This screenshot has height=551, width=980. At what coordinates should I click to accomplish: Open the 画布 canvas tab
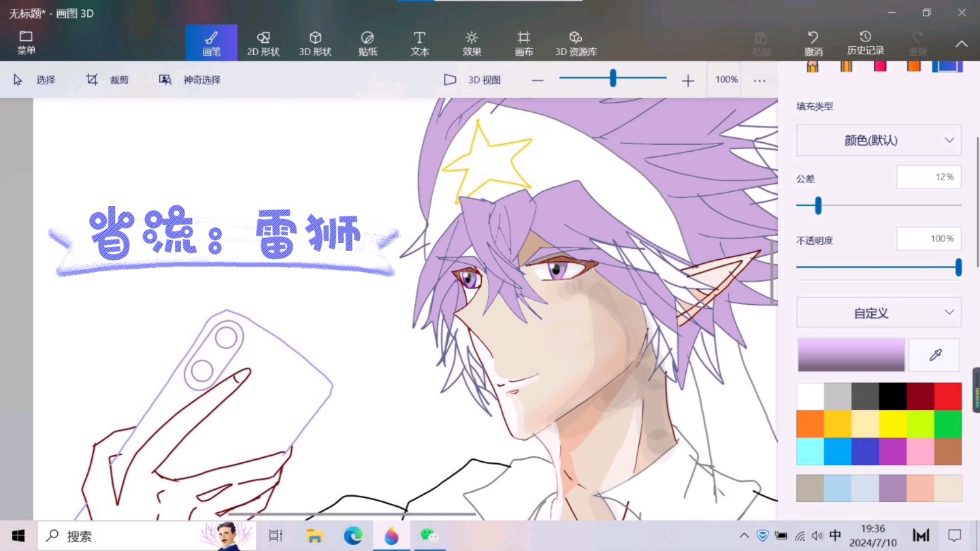[523, 43]
